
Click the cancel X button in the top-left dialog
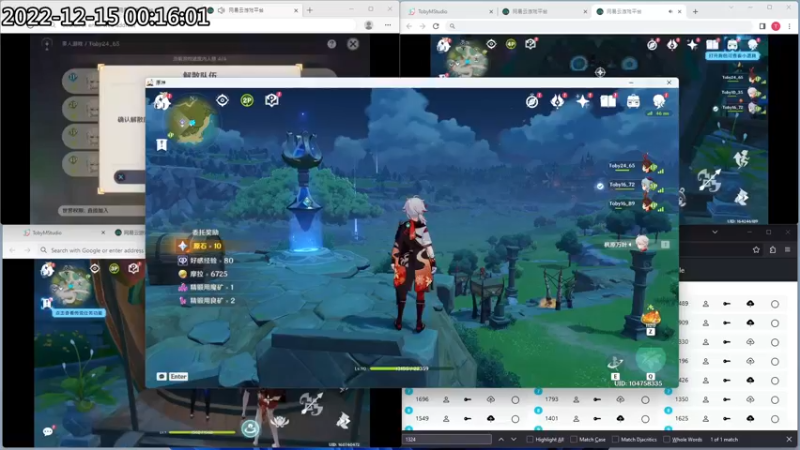(121, 177)
